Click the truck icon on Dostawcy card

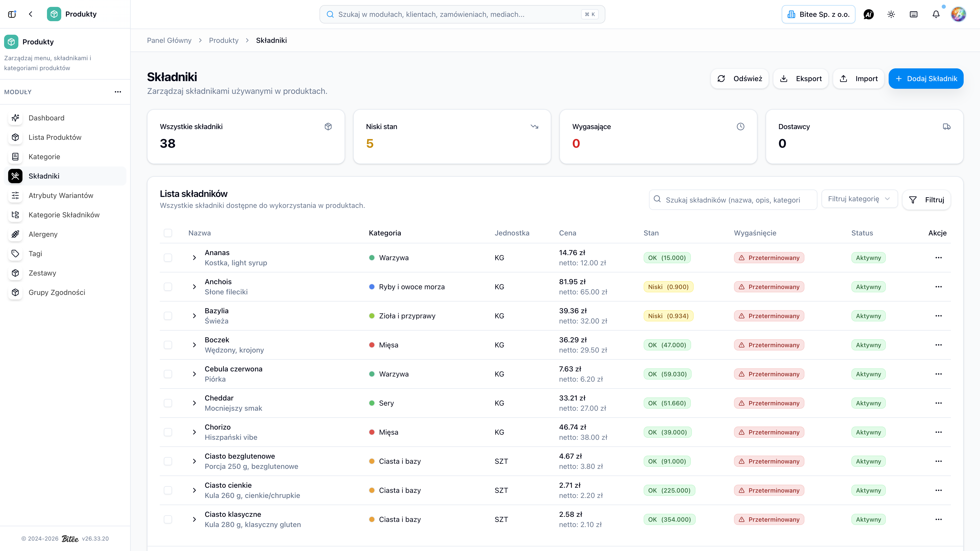point(947,127)
